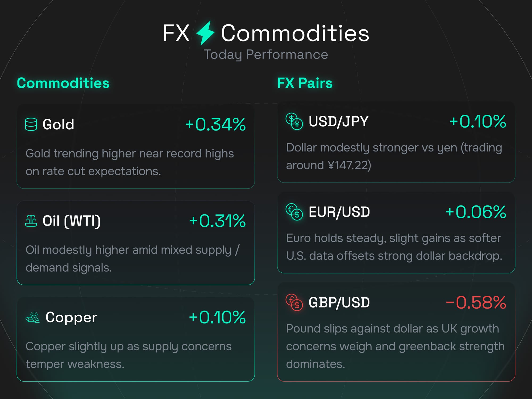Viewport: 532px width, 399px height.
Task: Click the USD/JPY pair name
Action: [x=338, y=122]
